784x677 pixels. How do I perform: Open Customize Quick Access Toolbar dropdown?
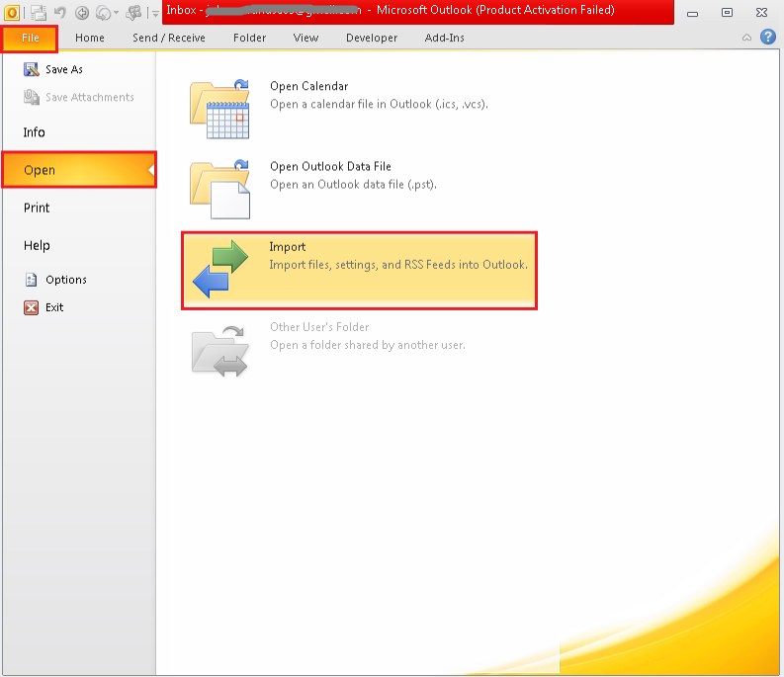pos(155,14)
